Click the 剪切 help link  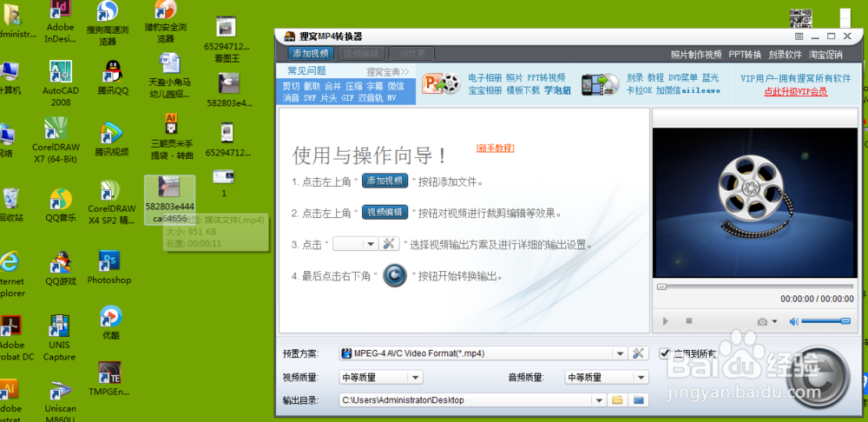click(x=291, y=86)
